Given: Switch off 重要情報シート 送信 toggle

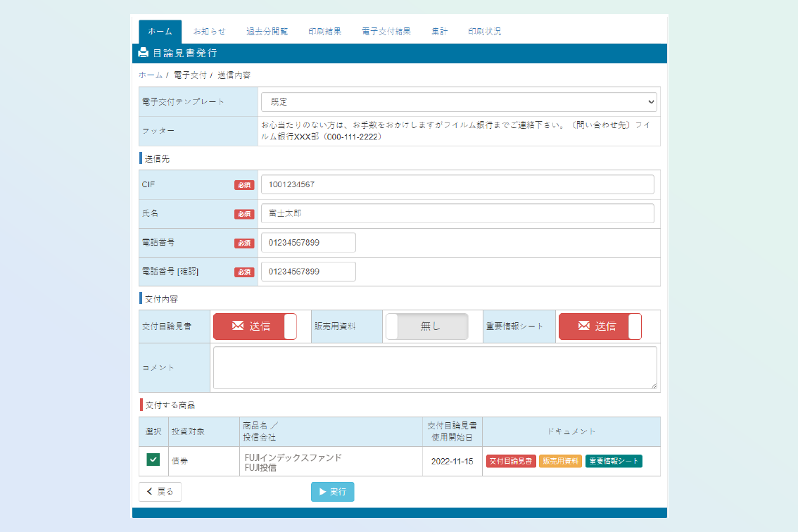Looking at the screenshot, I should click(600, 327).
